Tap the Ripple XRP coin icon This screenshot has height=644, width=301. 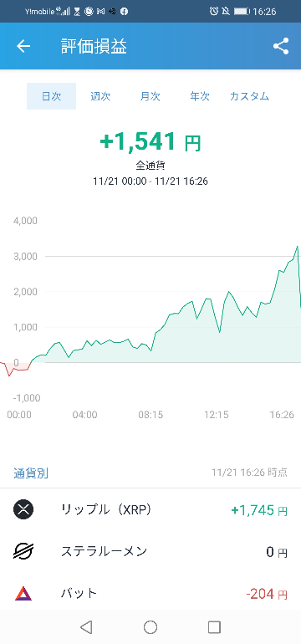(x=23, y=509)
